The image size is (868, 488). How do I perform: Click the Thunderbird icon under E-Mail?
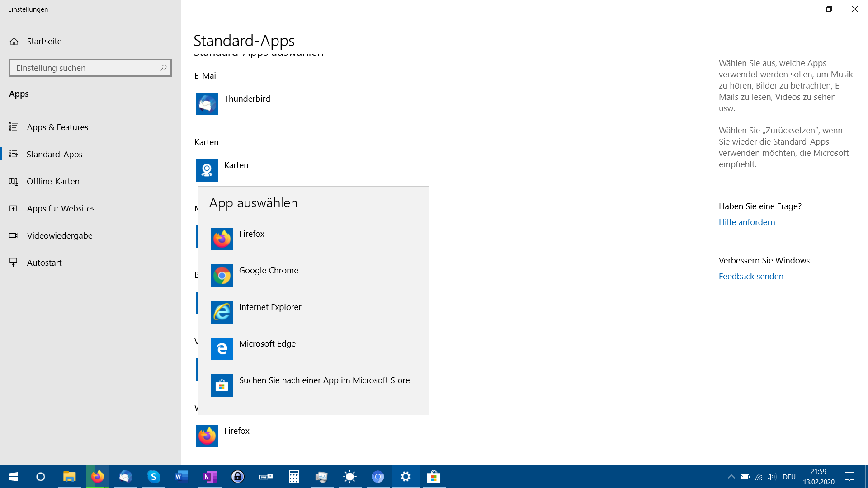click(207, 103)
